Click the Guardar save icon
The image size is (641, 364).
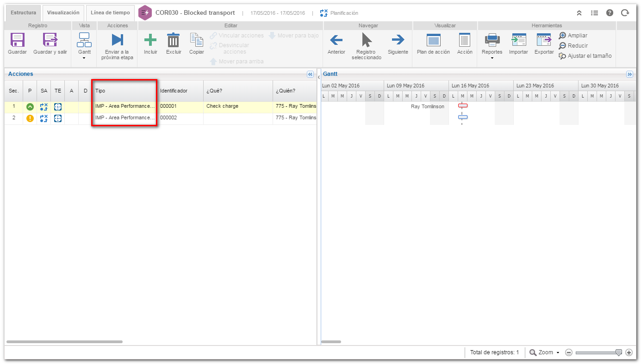(x=17, y=40)
